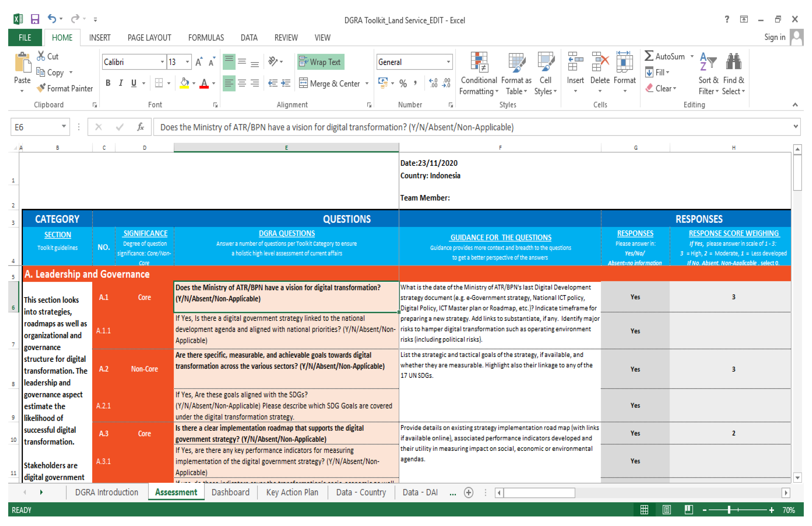Click the Save floppy disk icon
The image size is (812, 526).
pos(35,19)
